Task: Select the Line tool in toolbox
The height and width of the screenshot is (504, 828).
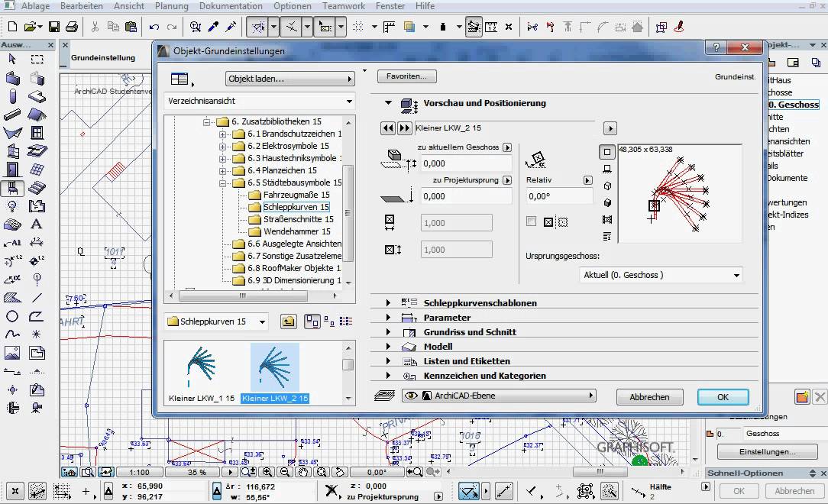Action: 37,298
